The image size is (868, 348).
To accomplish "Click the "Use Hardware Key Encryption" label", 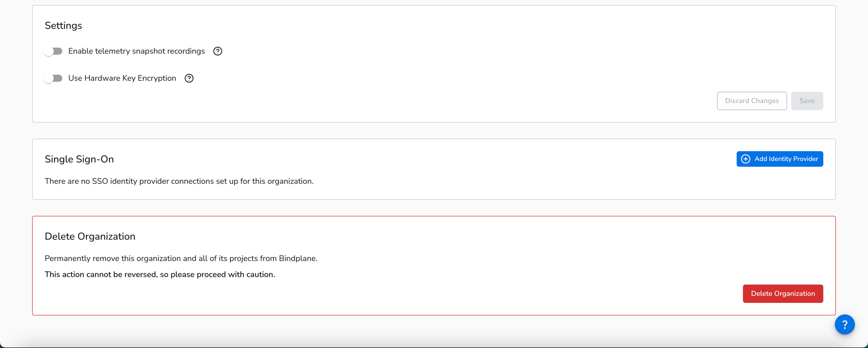I will pyautogui.click(x=122, y=78).
